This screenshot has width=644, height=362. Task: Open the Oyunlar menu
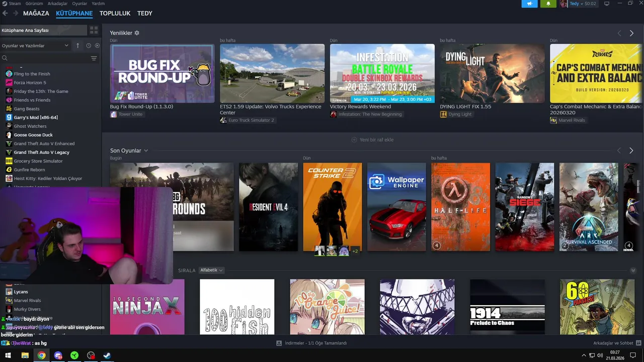pos(79,4)
